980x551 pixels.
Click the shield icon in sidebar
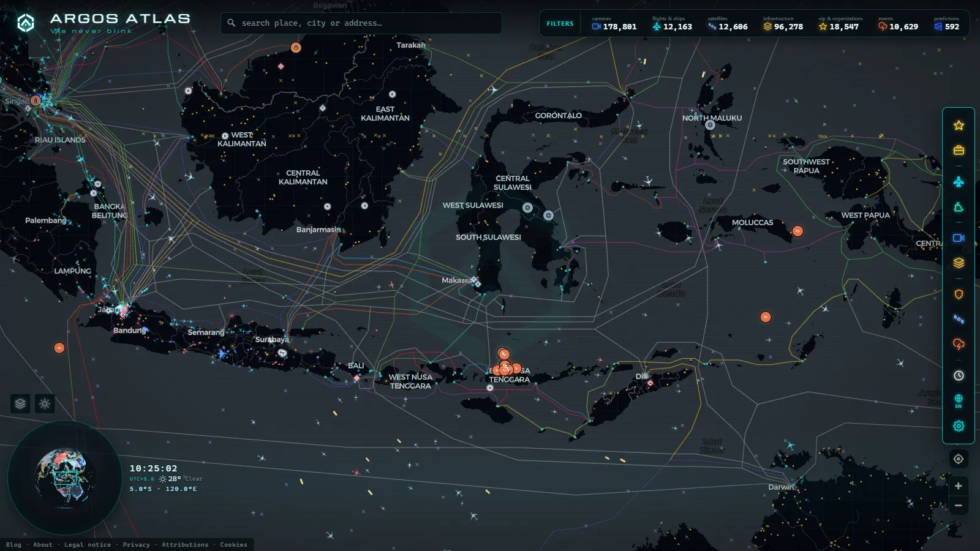tap(959, 294)
